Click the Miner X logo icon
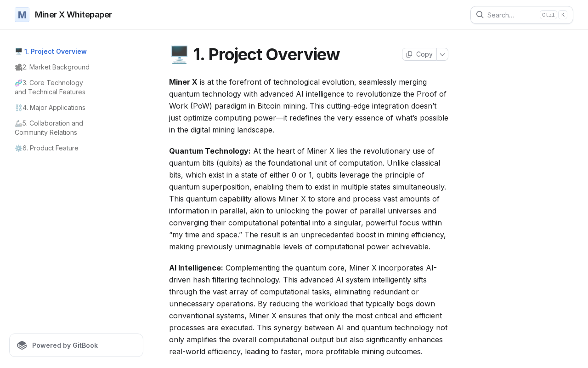This screenshot has width=588, height=368. (22, 15)
